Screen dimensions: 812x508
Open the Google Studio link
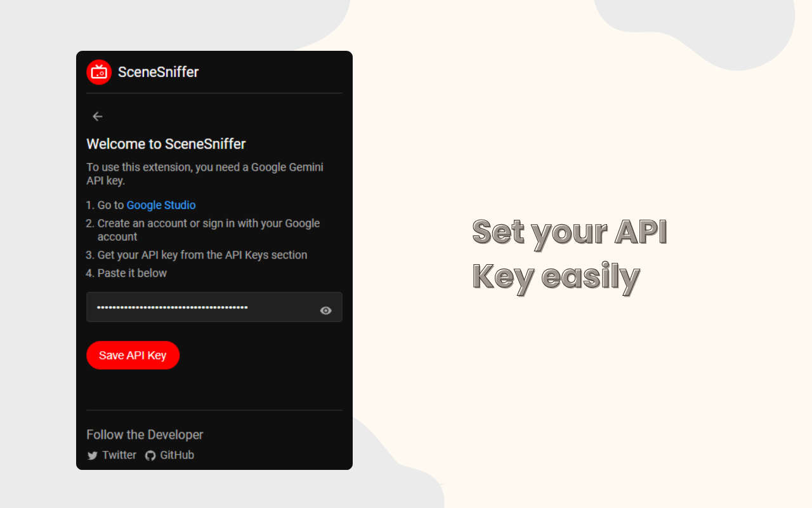pyautogui.click(x=161, y=205)
